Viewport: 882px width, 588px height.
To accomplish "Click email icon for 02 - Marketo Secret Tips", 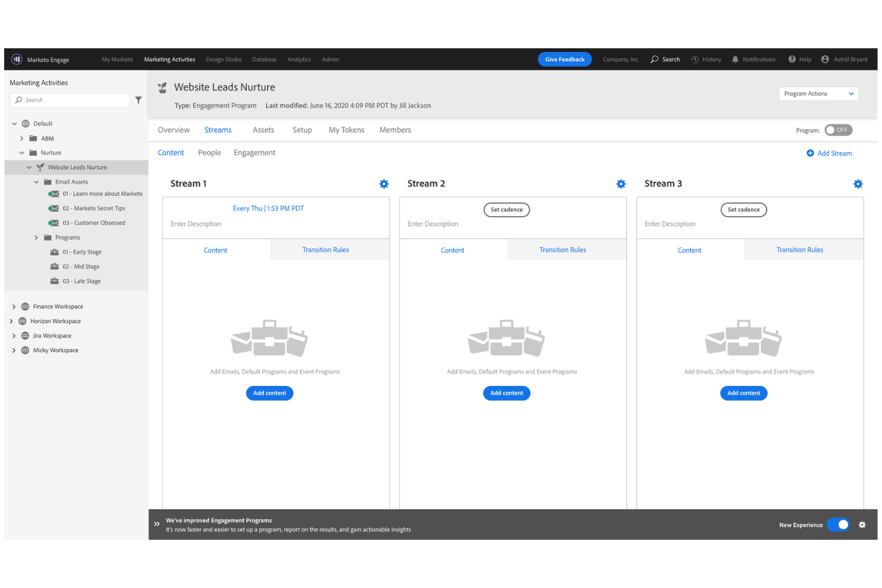I will tap(54, 209).
